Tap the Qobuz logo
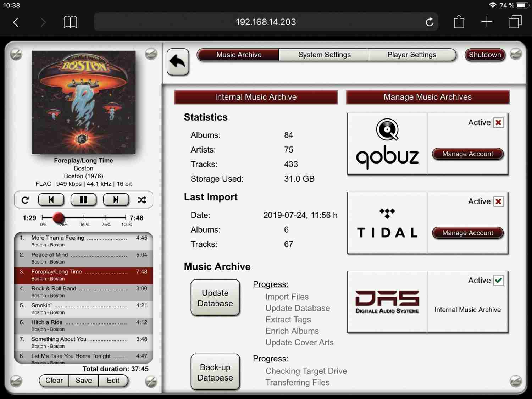This screenshot has height=399, width=532. click(387, 144)
